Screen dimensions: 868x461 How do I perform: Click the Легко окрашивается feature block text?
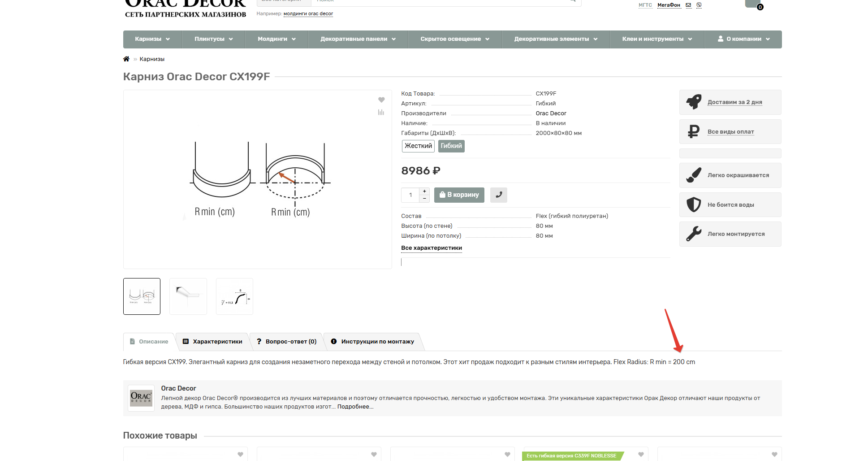[x=738, y=175]
